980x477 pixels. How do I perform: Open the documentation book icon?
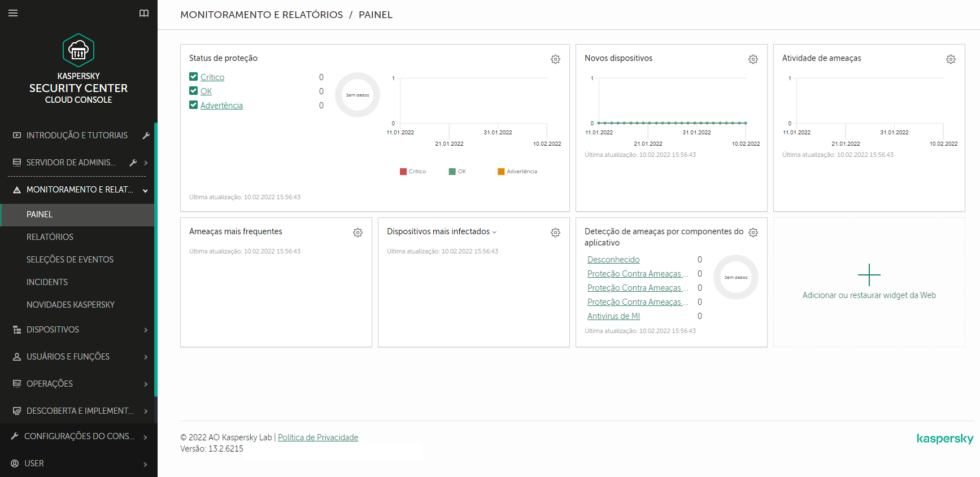tap(144, 13)
